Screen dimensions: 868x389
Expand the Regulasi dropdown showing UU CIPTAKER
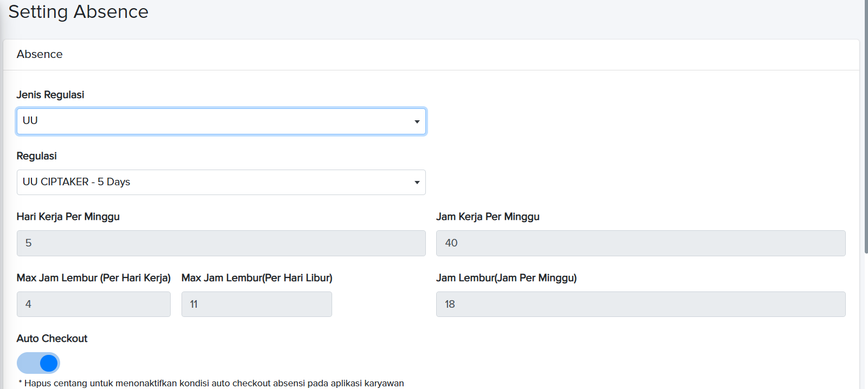coord(217,183)
